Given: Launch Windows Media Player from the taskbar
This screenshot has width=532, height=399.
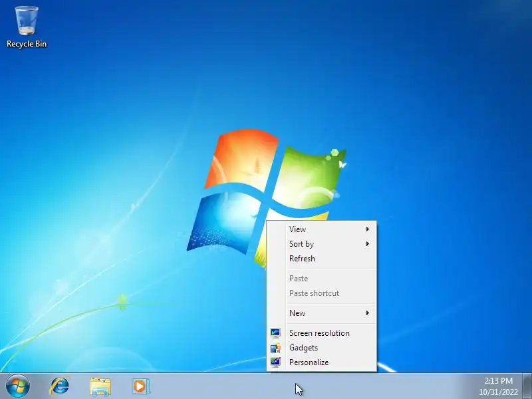Looking at the screenshot, I should 140,386.
